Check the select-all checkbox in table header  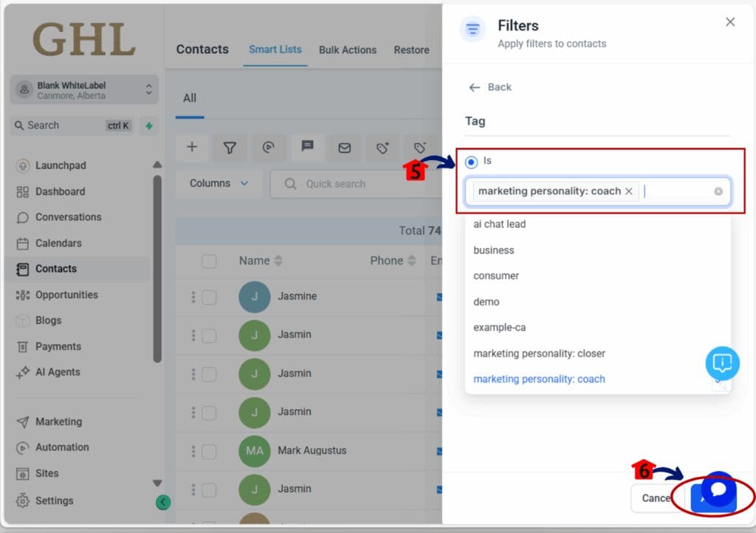tap(209, 261)
